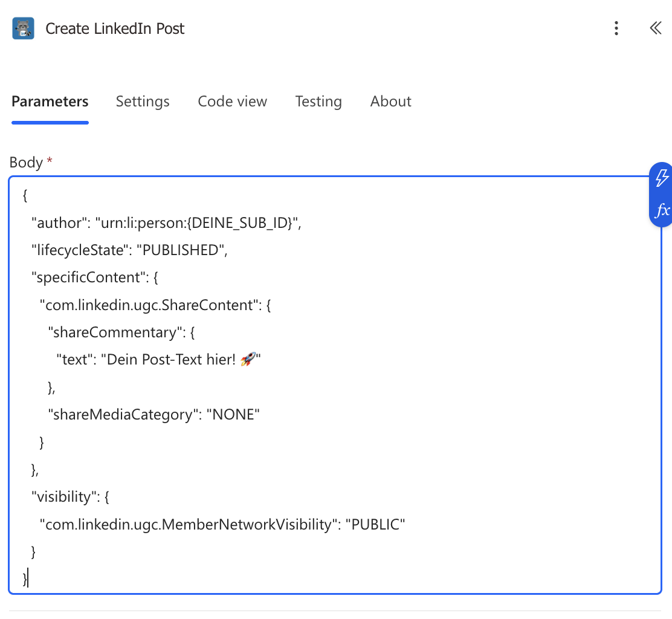Click the "com.linkedin.ugc.MemberNetworkVisibility" line

pos(222,524)
